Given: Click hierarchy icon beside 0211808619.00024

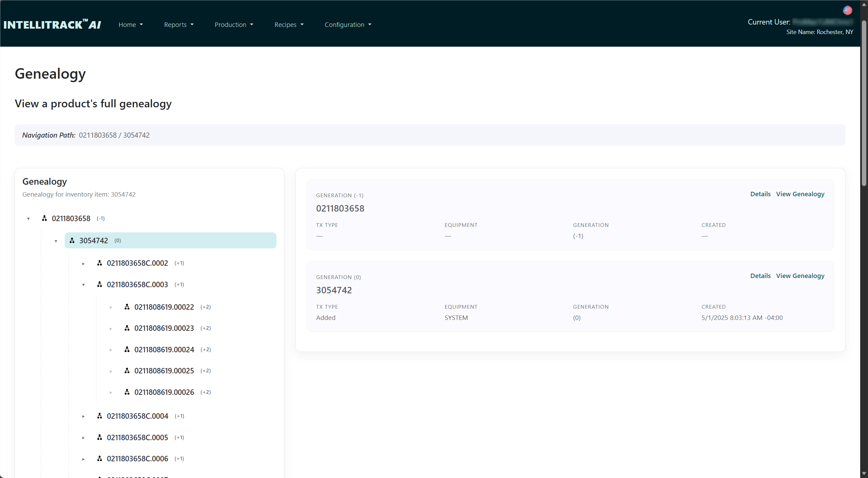Looking at the screenshot, I should tap(127, 350).
